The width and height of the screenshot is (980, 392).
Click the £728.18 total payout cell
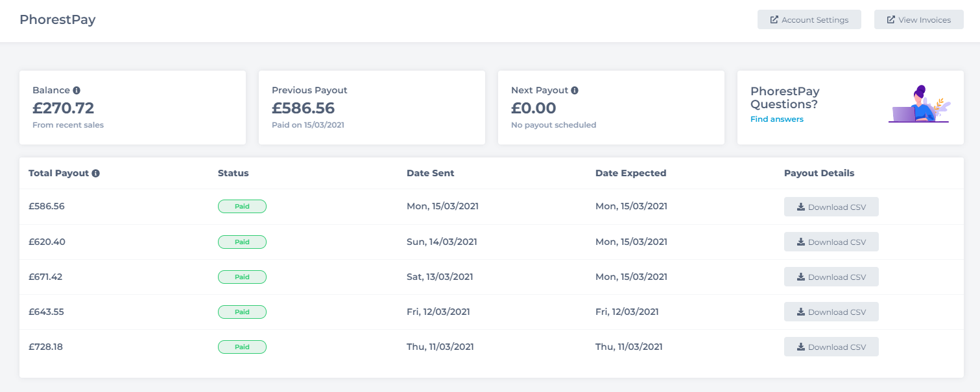pyautogui.click(x=45, y=347)
